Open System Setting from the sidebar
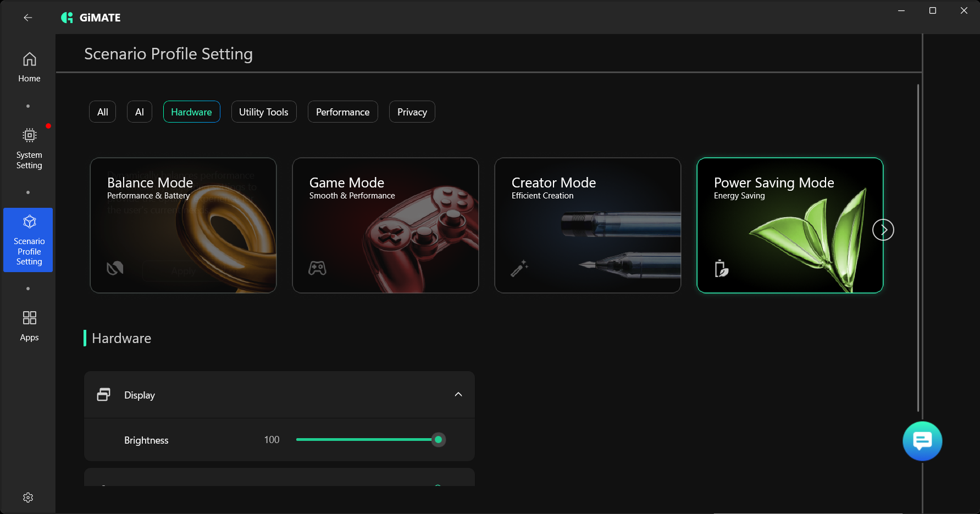This screenshot has height=514, width=980. tap(29, 148)
